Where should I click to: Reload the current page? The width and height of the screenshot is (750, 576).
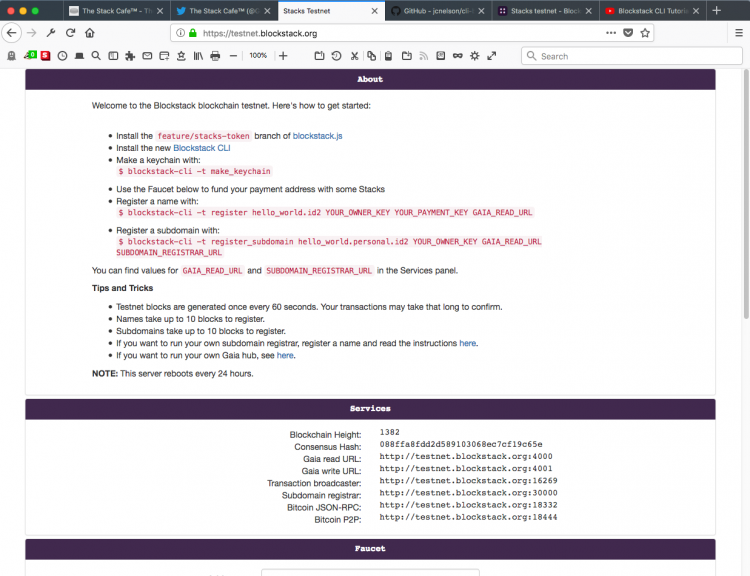pyautogui.click(x=70, y=33)
